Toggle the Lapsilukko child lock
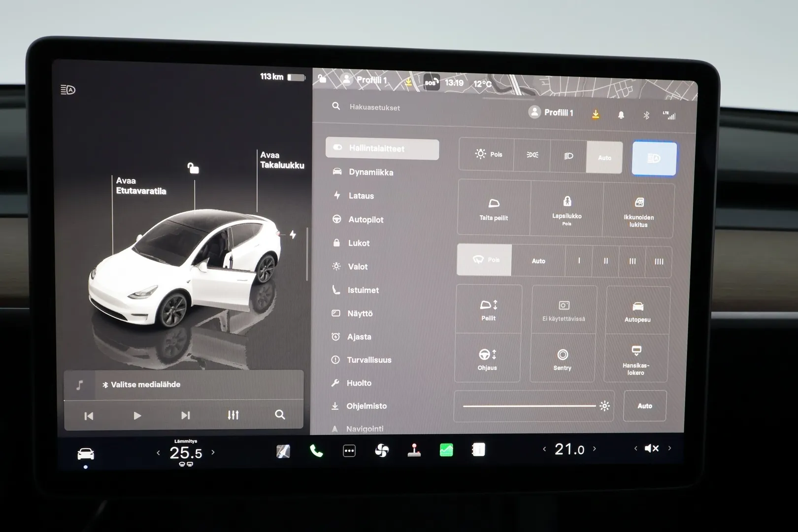The image size is (798, 532). point(567,208)
